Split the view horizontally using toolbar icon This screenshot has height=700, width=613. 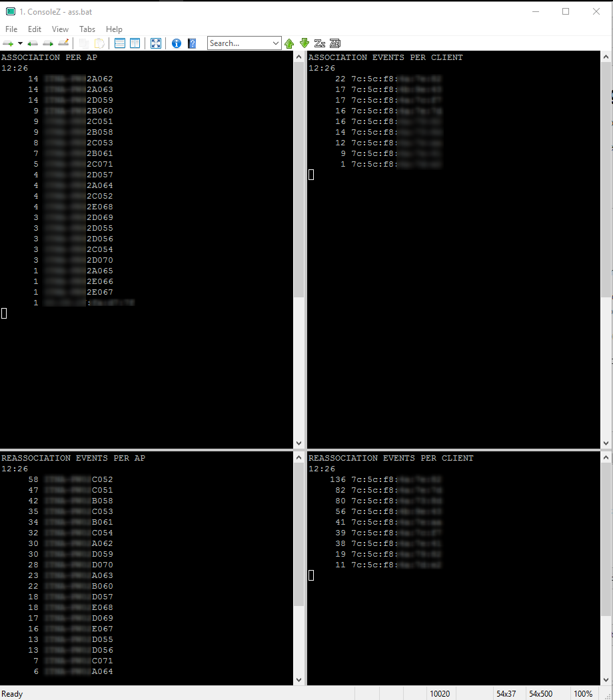(119, 43)
